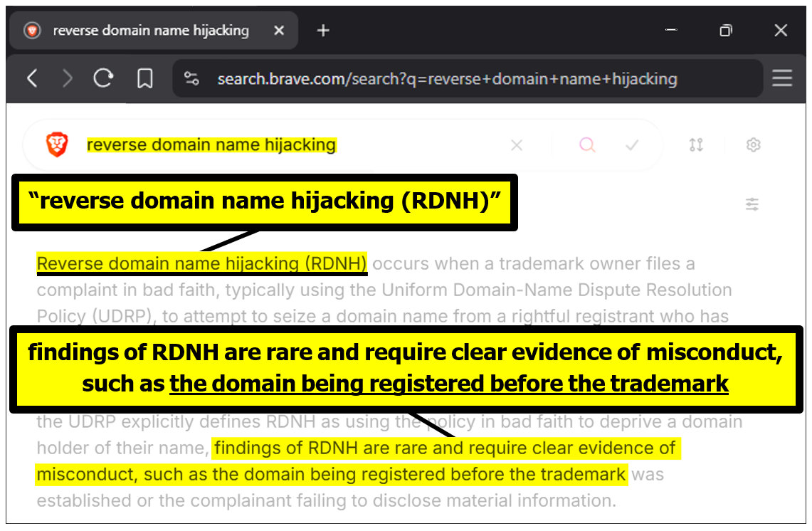Go back to the previous page
This screenshot has height=531, width=812.
click(x=32, y=78)
